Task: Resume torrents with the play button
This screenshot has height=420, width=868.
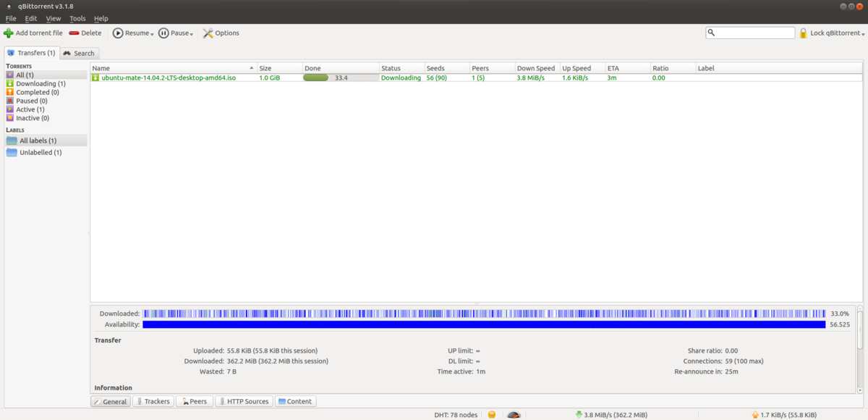Action: (129, 33)
